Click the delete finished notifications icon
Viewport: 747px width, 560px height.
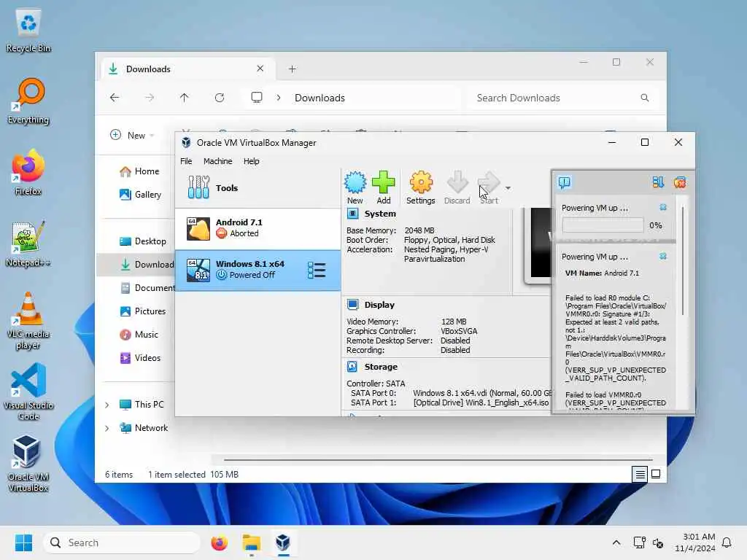(x=680, y=182)
